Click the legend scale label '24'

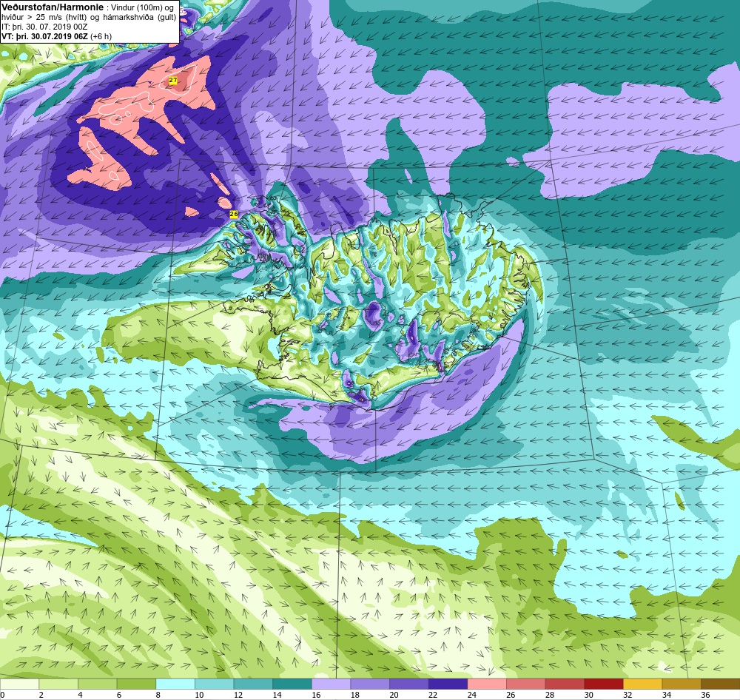472,695
